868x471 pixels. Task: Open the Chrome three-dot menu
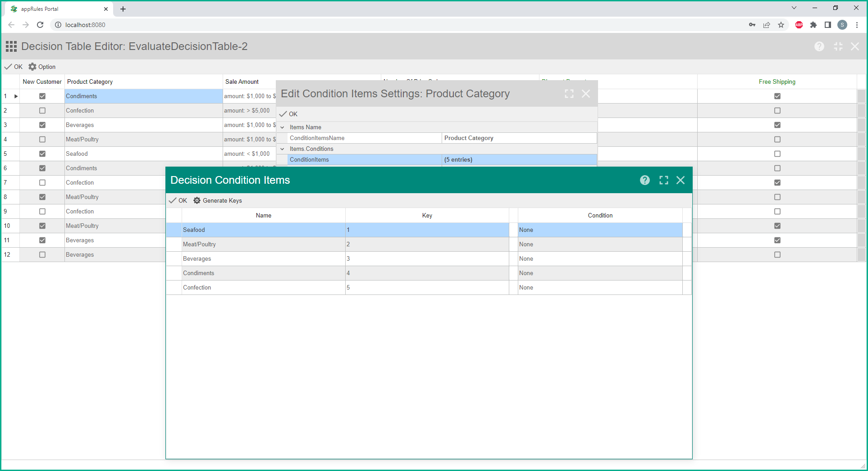pos(857,25)
